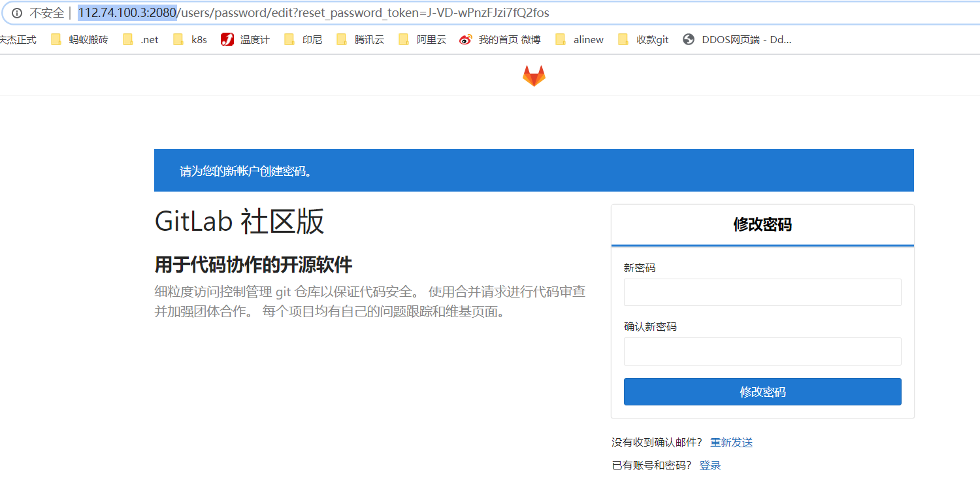Click the 登录 link
This screenshot has width=980, height=495.
710,466
